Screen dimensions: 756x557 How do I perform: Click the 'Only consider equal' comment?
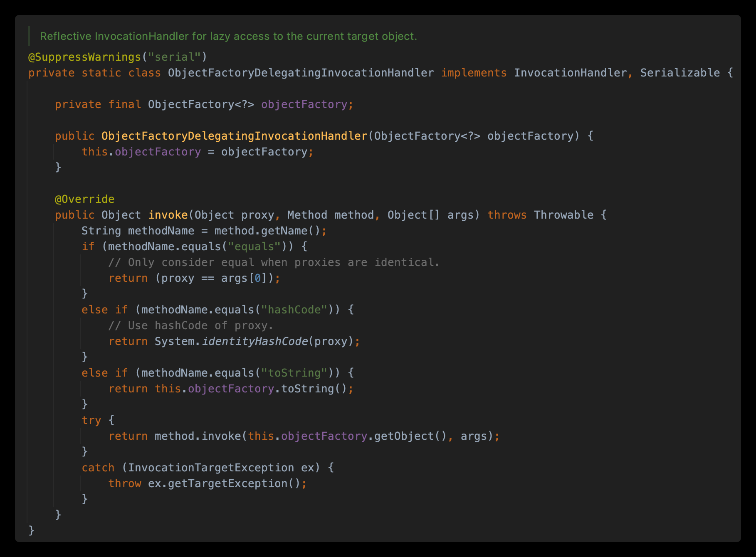pyautogui.click(x=274, y=262)
